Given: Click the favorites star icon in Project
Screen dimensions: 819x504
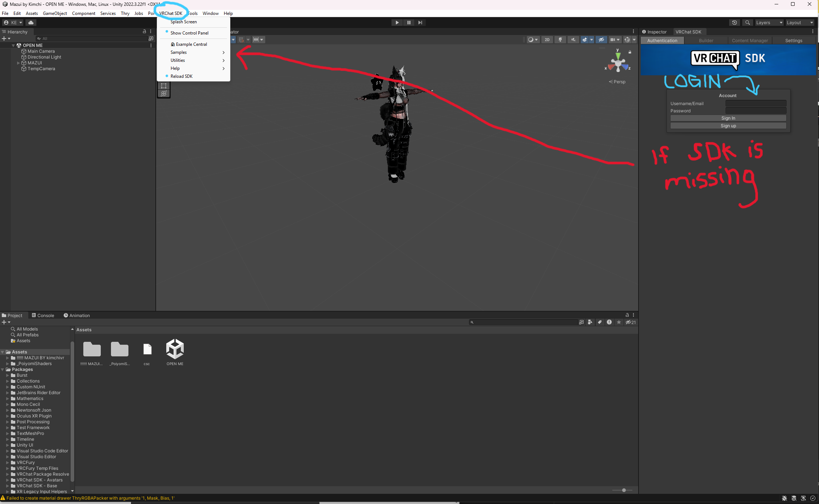Looking at the screenshot, I should [619, 322].
